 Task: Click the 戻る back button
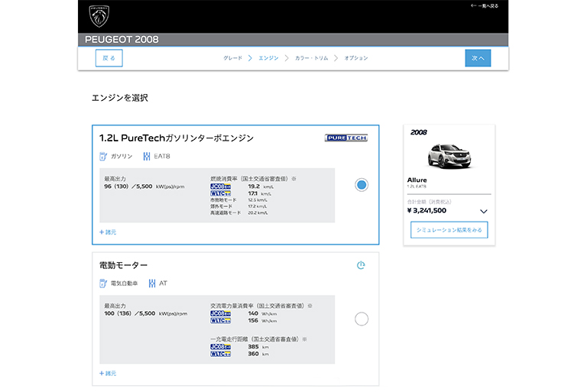tap(109, 58)
